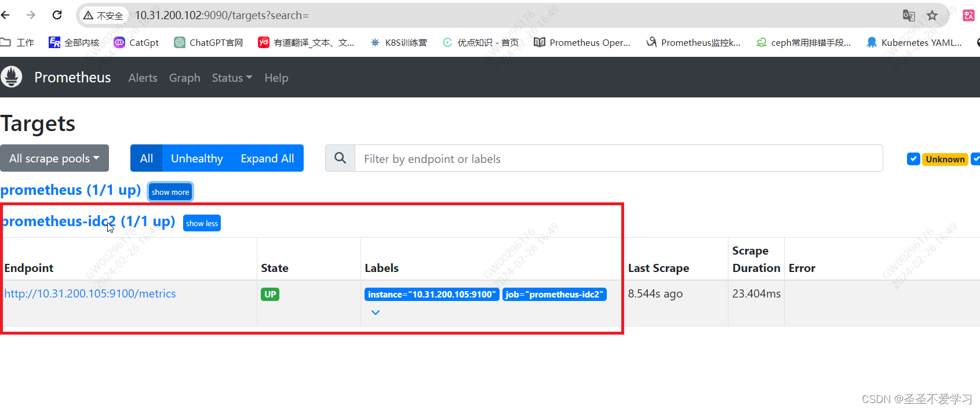The width and height of the screenshot is (980, 410).
Task: Open the All scrape pools dropdown
Action: tap(54, 158)
